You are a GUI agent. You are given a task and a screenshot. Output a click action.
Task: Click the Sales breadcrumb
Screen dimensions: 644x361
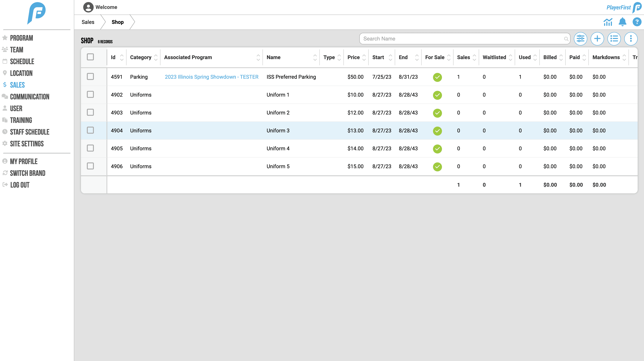[88, 22]
